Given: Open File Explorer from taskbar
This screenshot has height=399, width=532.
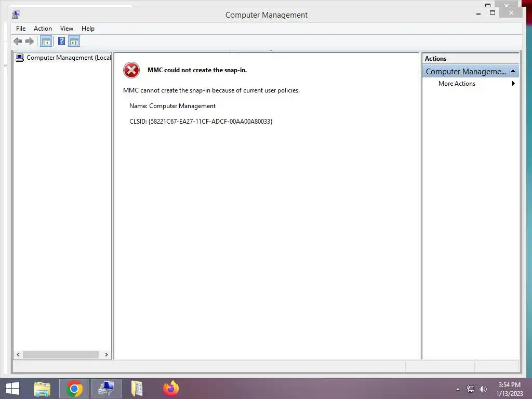Looking at the screenshot, I should coord(42,389).
